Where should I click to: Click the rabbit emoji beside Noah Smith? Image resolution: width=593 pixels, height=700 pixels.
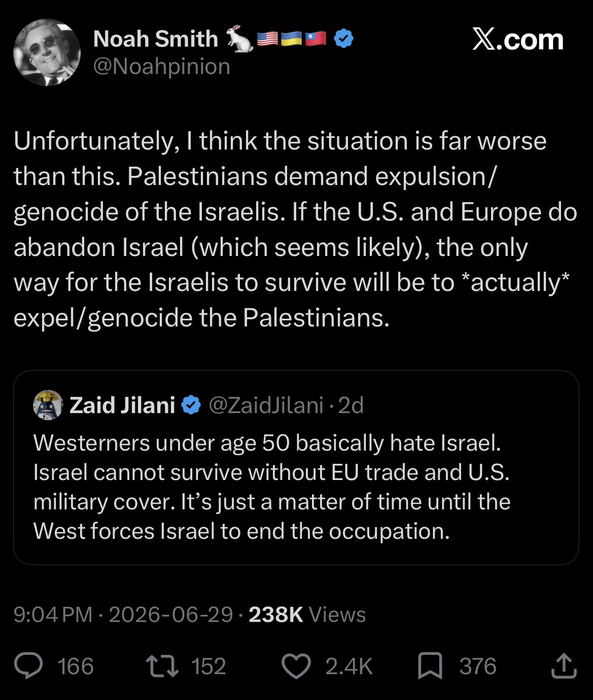click(x=239, y=39)
